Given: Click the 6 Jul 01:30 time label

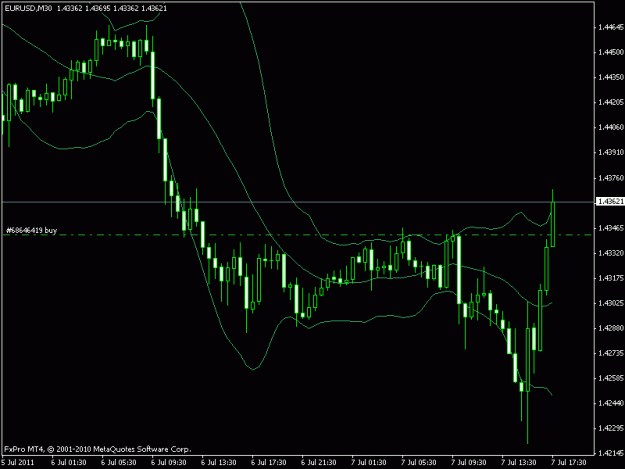Looking at the screenshot, I should [x=69, y=463].
